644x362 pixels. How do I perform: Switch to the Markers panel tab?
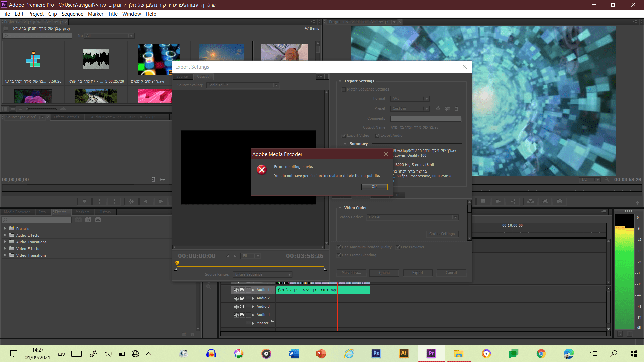pos(83,212)
